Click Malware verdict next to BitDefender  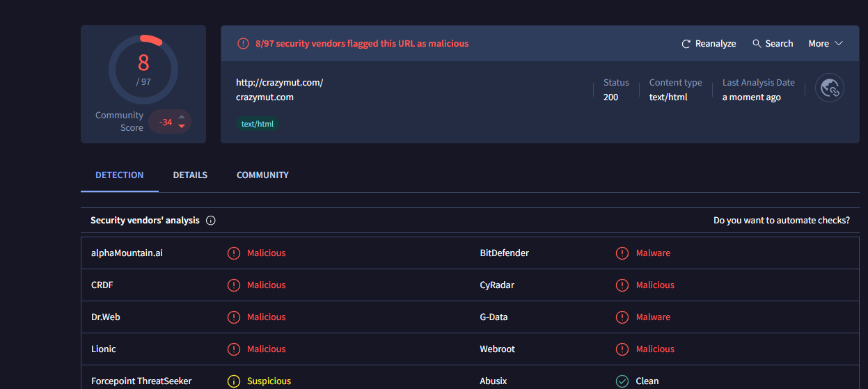(x=653, y=253)
